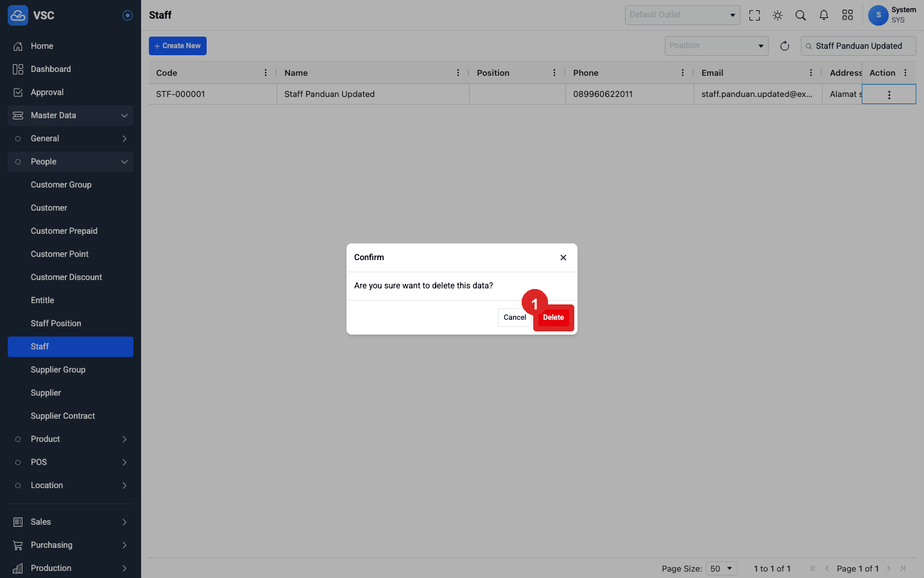Screen dimensions: 924x578
Task: Open notifications bell icon
Action: pyautogui.click(x=824, y=15)
